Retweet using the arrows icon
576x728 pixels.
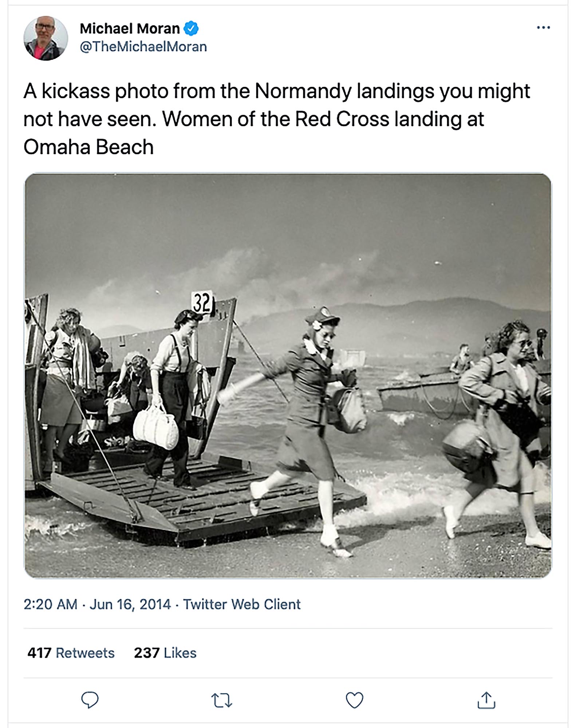pyautogui.click(x=222, y=700)
